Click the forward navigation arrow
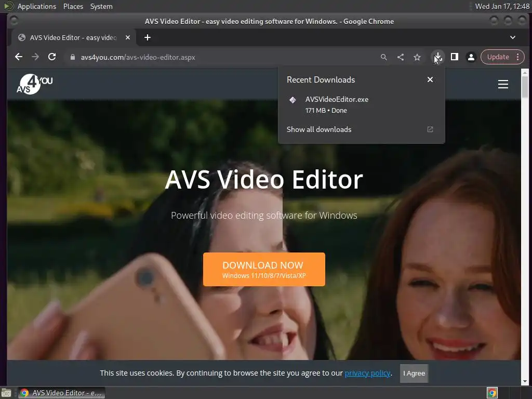532x399 pixels. [35, 57]
